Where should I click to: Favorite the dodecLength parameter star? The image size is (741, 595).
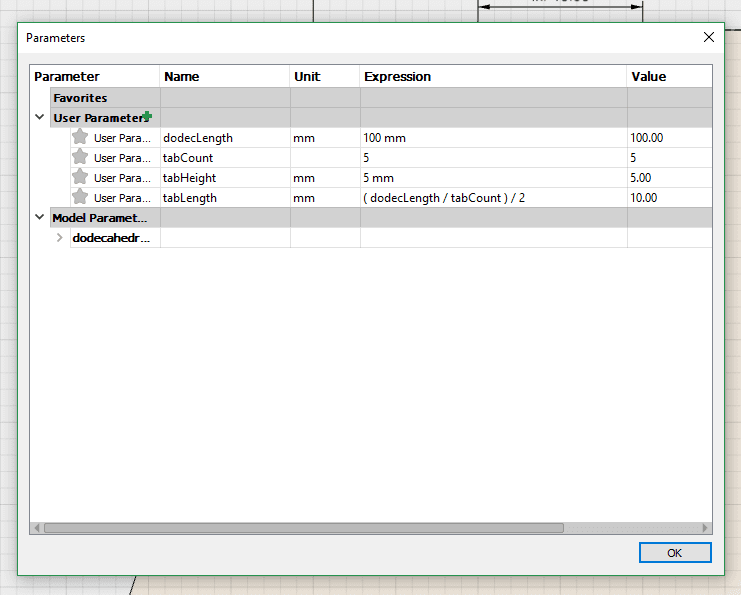click(80, 137)
